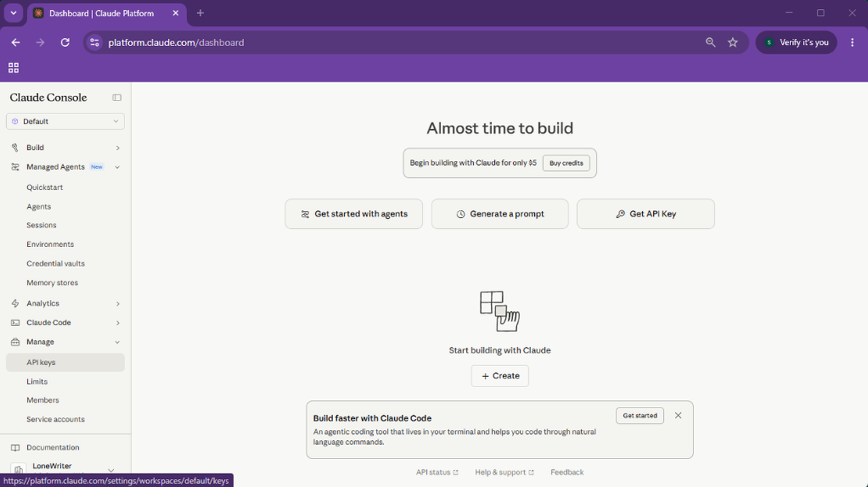Viewport: 868px width, 487px height.
Task: Click the Verify it's you profile button
Action: (797, 42)
